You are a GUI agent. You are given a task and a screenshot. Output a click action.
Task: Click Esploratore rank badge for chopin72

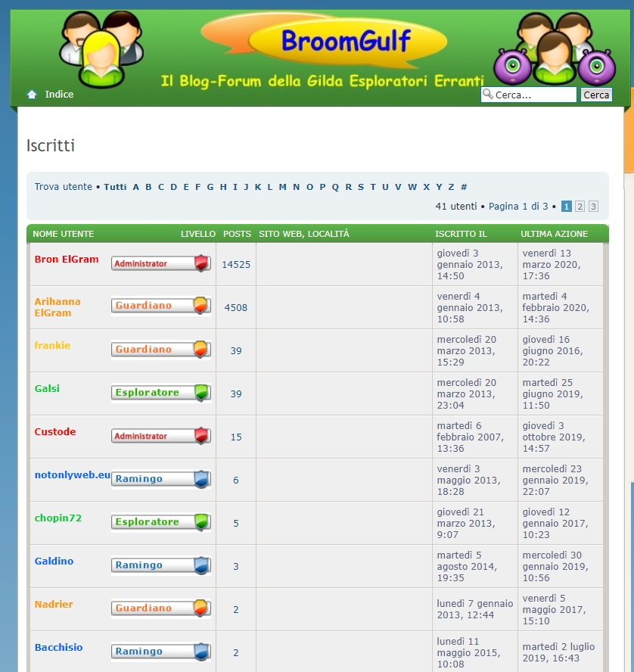tap(161, 521)
